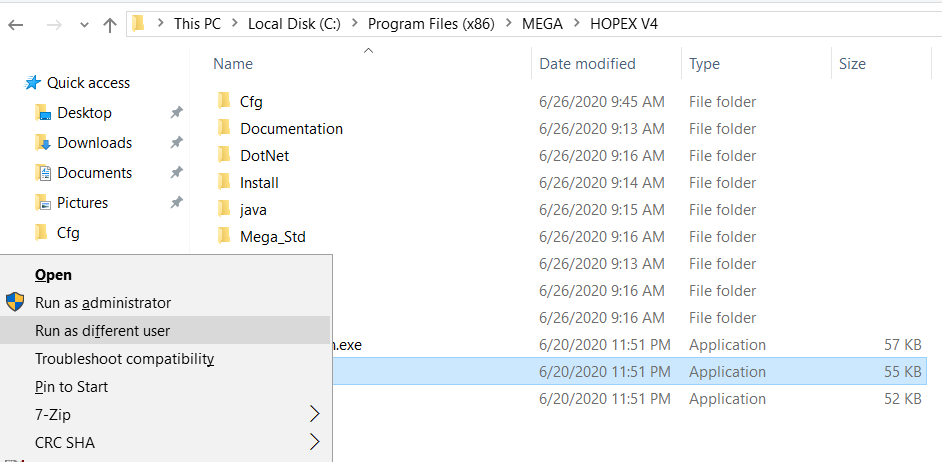Click the Desktop folder icon in sidebar
This screenshot has width=942, height=462.
click(x=42, y=113)
